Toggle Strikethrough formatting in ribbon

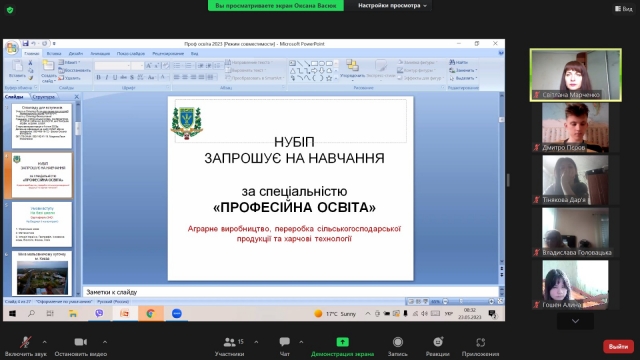(123, 77)
